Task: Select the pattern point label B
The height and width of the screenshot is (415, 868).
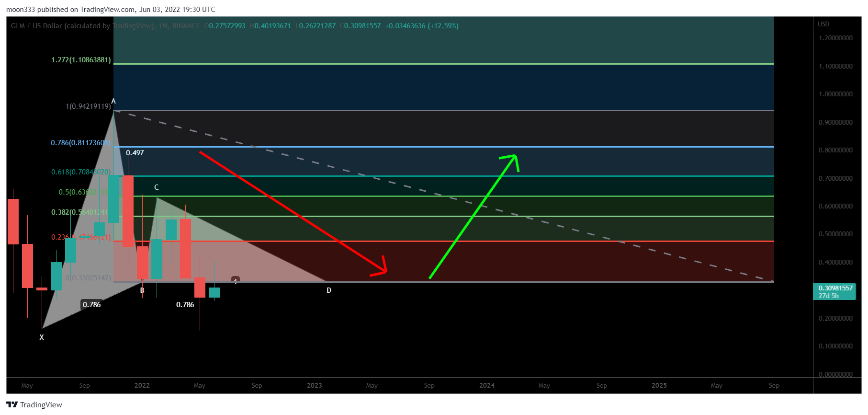Action: coord(142,290)
